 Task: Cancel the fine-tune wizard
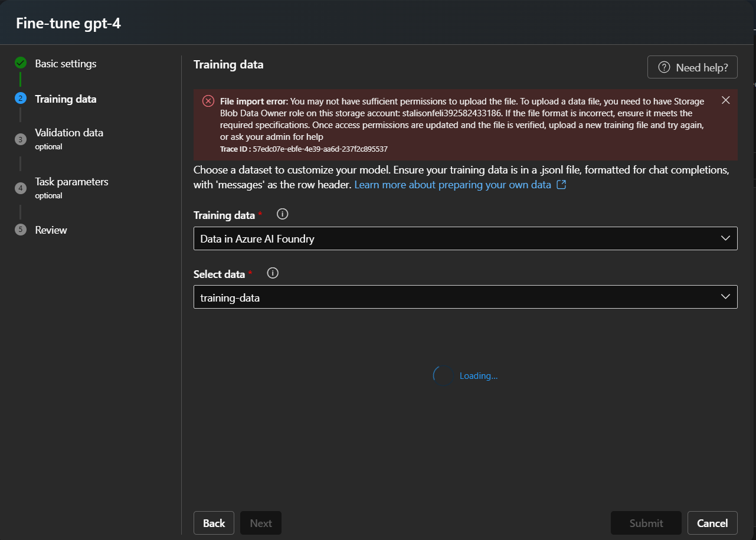point(712,523)
